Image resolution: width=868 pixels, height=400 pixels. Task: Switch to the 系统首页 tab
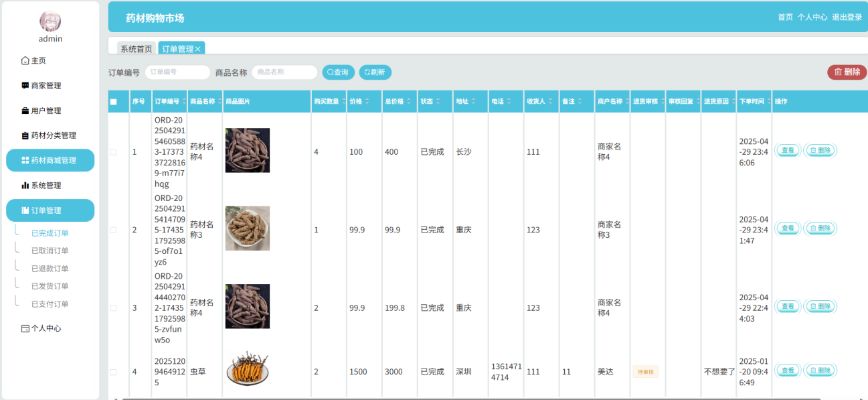pyautogui.click(x=137, y=49)
